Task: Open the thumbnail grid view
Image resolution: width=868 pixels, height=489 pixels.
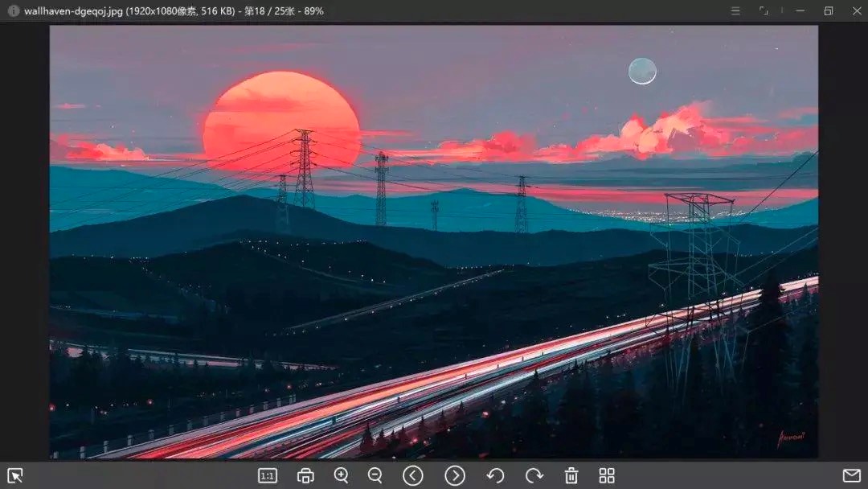Action: [607, 475]
